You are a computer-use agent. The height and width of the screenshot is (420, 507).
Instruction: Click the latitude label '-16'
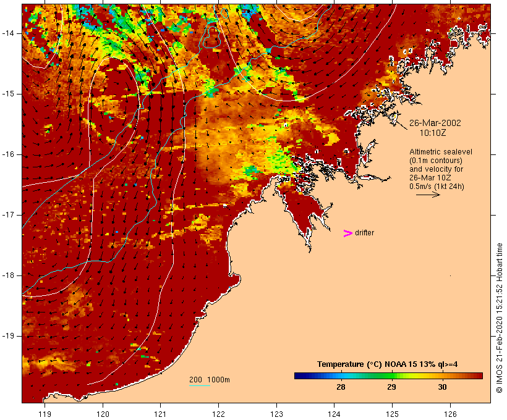[x=8, y=154]
